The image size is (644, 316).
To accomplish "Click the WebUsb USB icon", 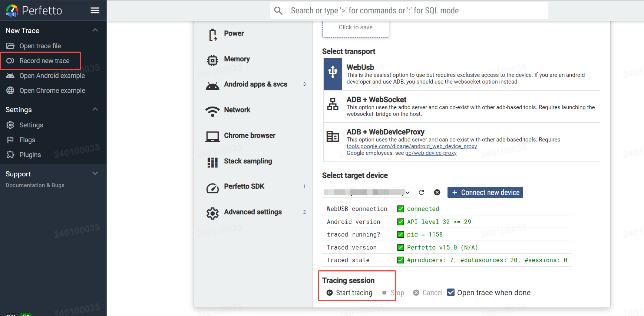I will [x=333, y=71].
